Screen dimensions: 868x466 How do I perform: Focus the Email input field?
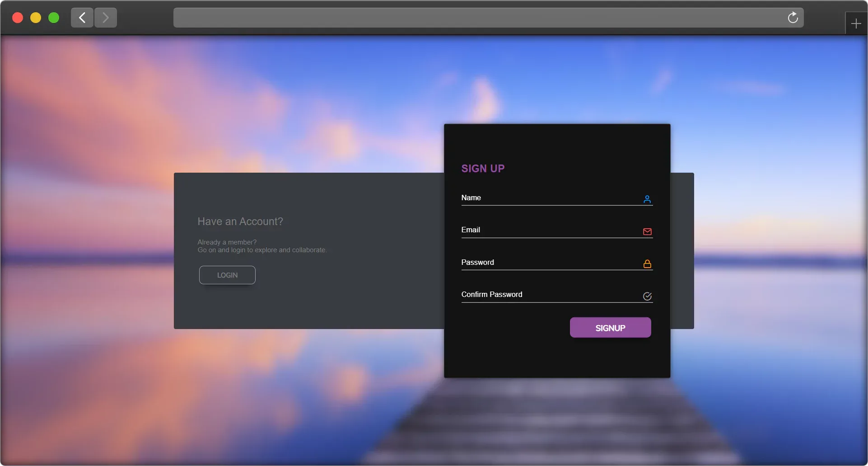pos(557,231)
